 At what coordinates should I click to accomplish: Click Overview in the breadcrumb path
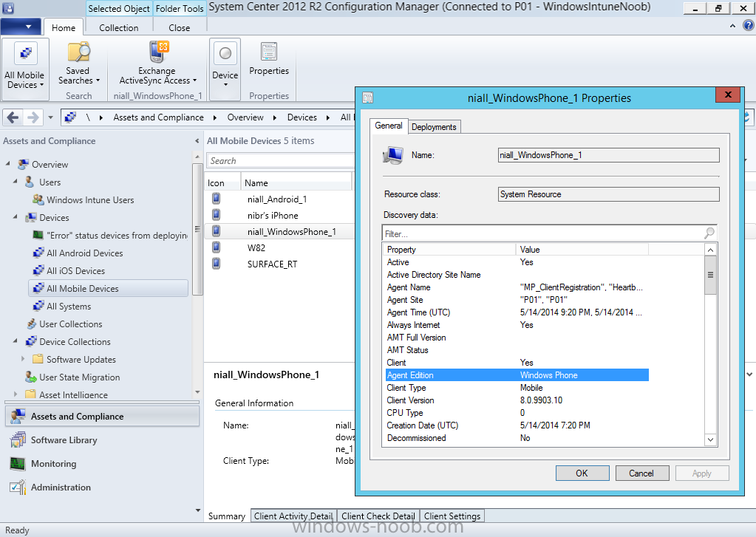click(x=245, y=117)
